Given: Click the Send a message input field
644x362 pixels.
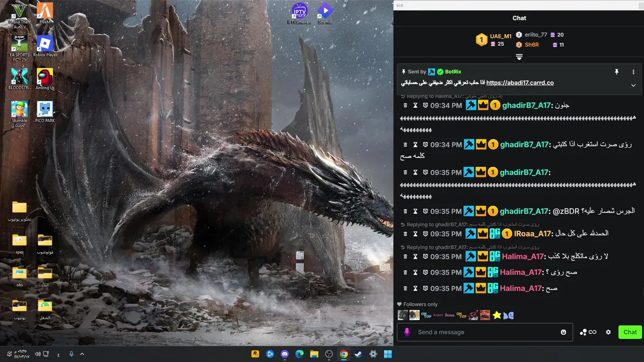Looking at the screenshot, I should click(485, 332).
